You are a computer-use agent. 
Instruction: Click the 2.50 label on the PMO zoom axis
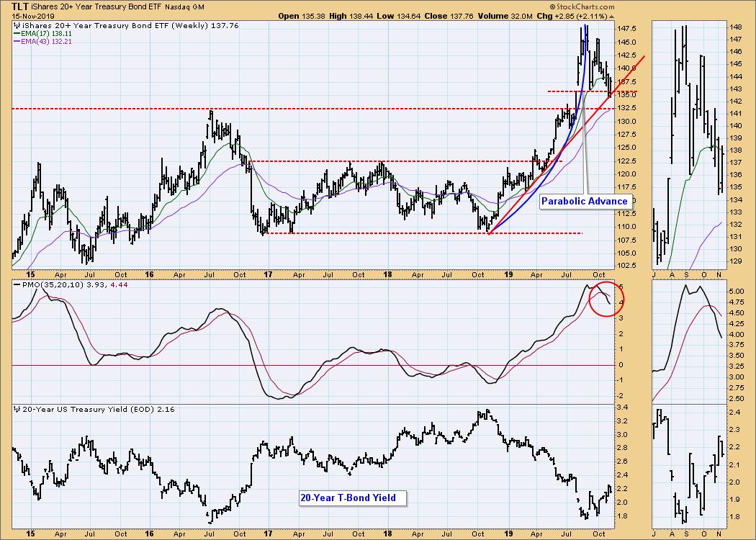click(x=738, y=399)
